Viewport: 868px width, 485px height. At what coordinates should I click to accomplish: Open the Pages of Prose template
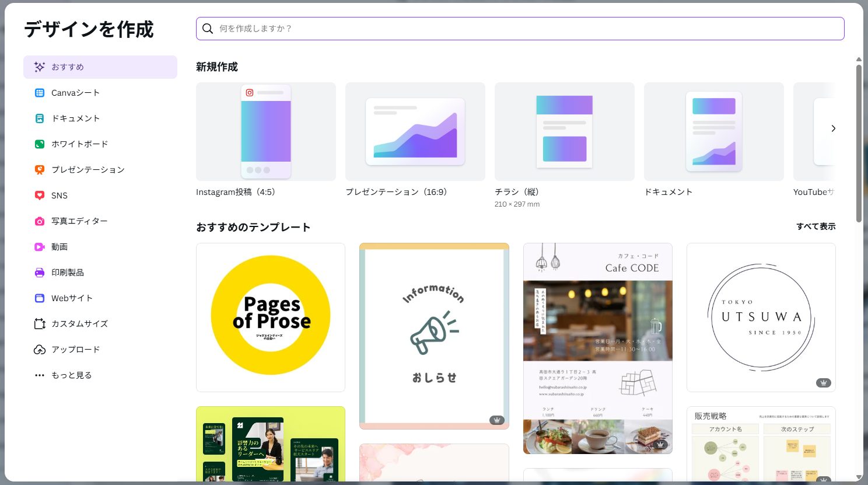[271, 317]
